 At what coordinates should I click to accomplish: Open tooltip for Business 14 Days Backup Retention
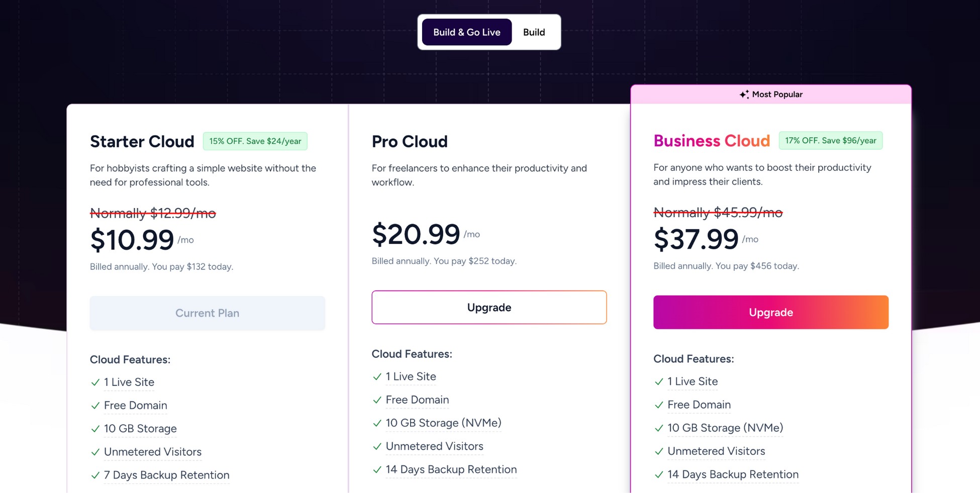732,474
